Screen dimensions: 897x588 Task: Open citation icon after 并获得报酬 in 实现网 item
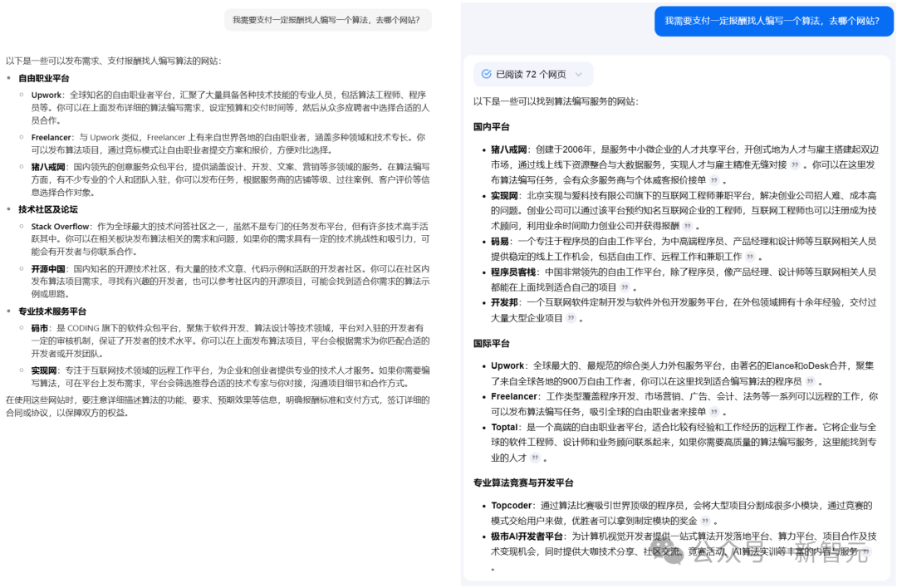[x=688, y=226]
